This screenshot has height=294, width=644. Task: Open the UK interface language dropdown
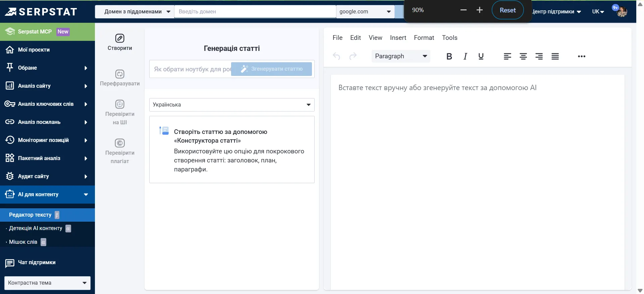pos(598,12)
